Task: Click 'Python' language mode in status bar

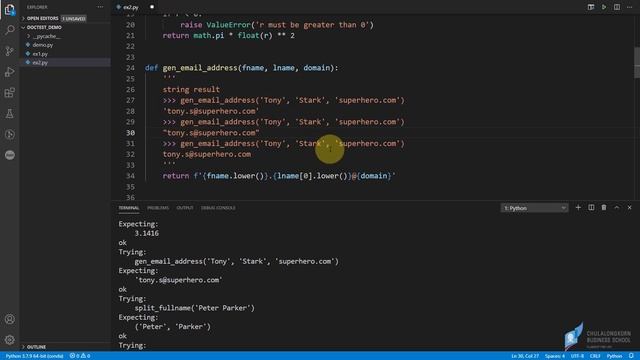Action: pos(614,356)
